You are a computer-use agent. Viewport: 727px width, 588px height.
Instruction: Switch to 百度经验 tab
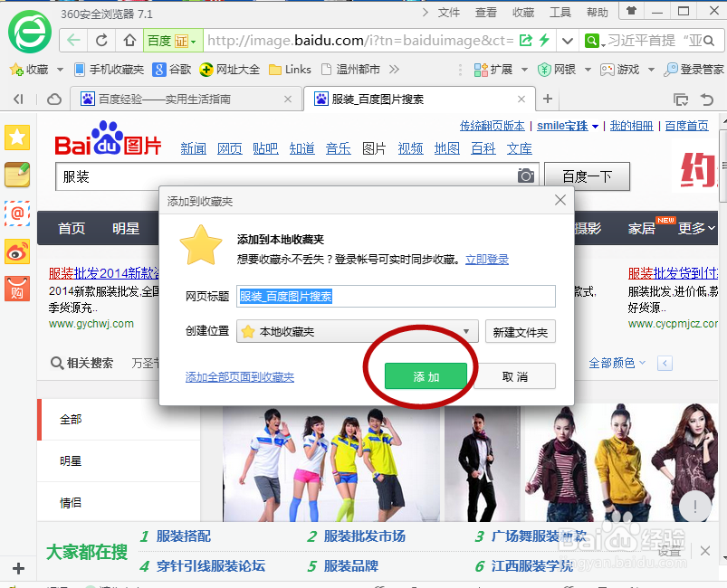click(186, 99)
